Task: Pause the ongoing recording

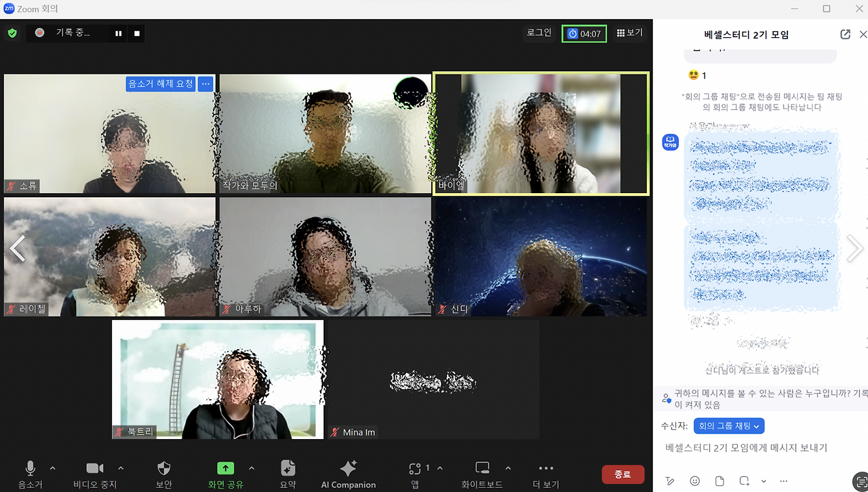Action: [118, 33]
